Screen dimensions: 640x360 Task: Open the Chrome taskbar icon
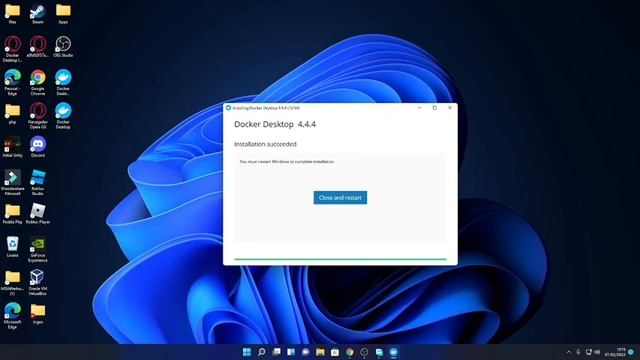pyautogui.click(x=350, y=352)
